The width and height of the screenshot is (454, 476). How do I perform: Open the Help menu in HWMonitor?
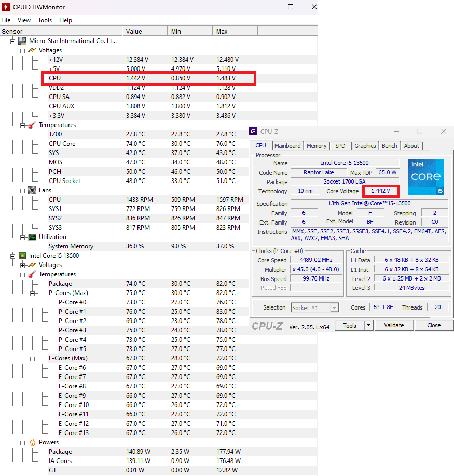point(65,20)
